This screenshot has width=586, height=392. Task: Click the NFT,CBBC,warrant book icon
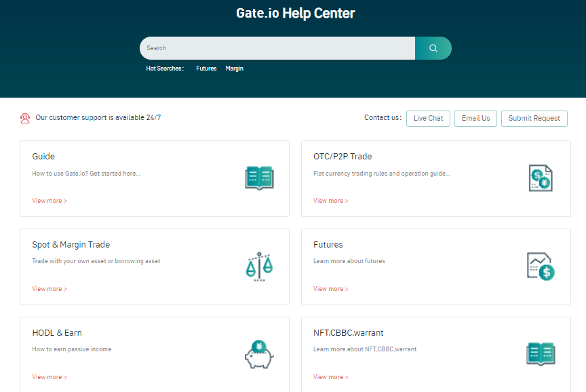pos(541,354)
